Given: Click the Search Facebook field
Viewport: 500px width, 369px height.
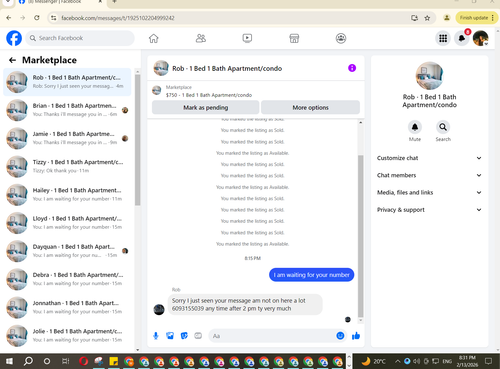Looking at the screenshot, I should tap(80, 38).
